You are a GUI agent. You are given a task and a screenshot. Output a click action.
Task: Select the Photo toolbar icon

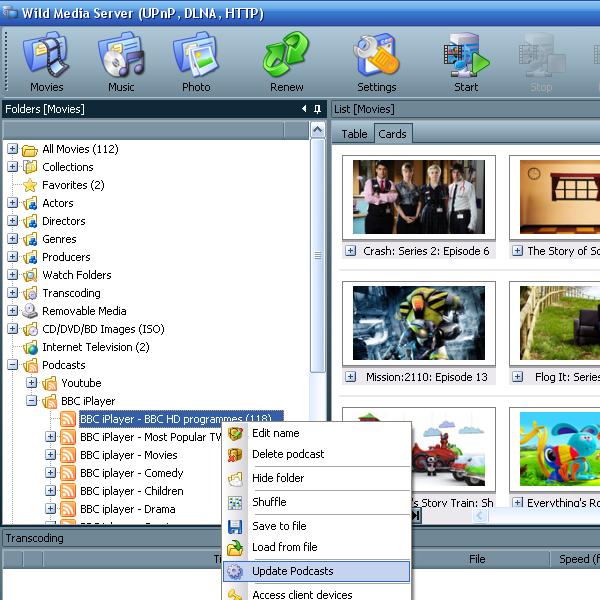click(x=196, y=62)
